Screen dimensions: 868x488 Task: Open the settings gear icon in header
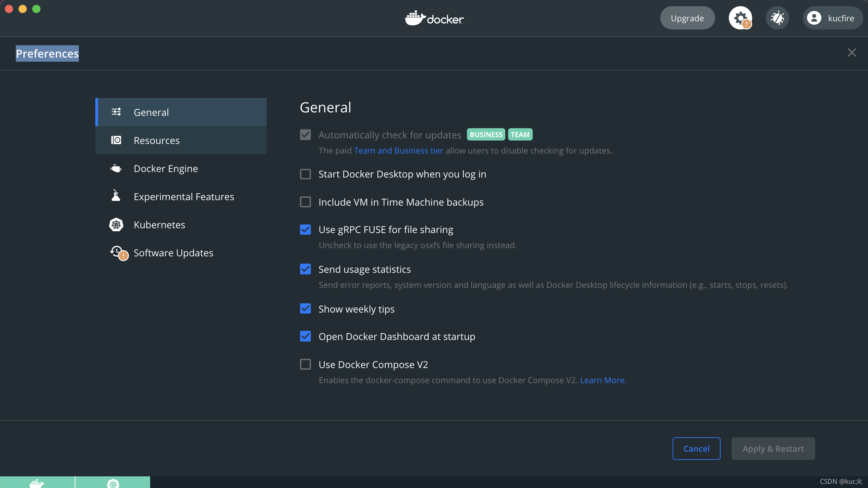[740, 18]
